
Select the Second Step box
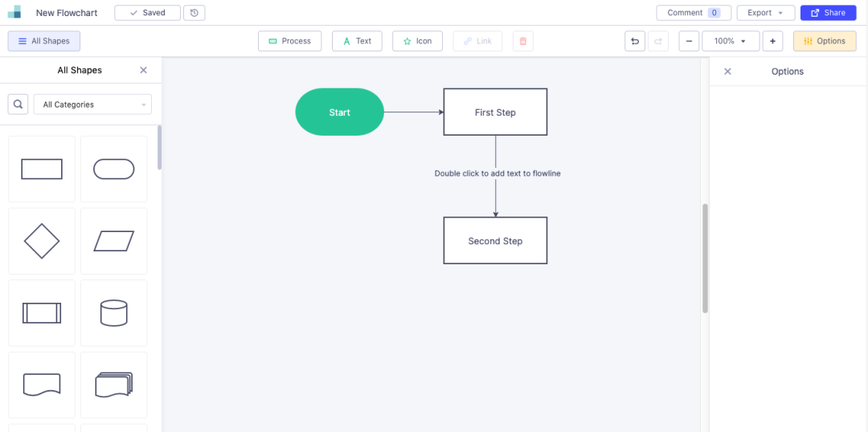click(x=495, y=241)
